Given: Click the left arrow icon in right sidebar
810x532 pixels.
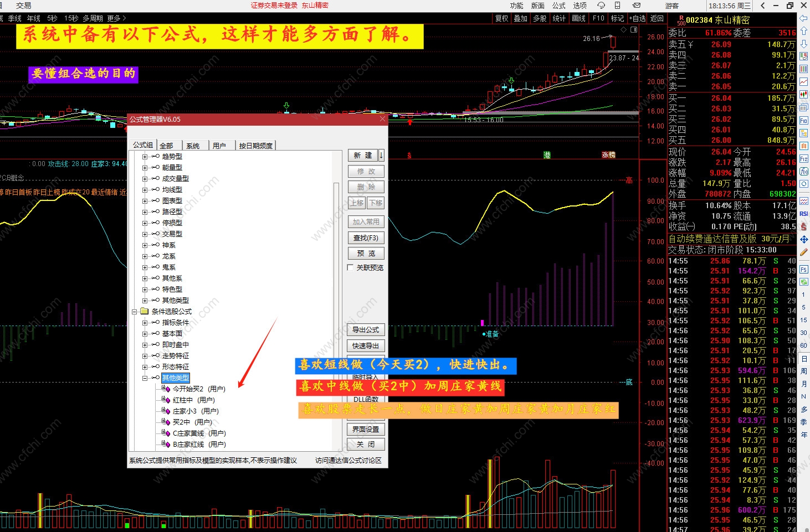Looking at the screenshot, I should 804,19.
